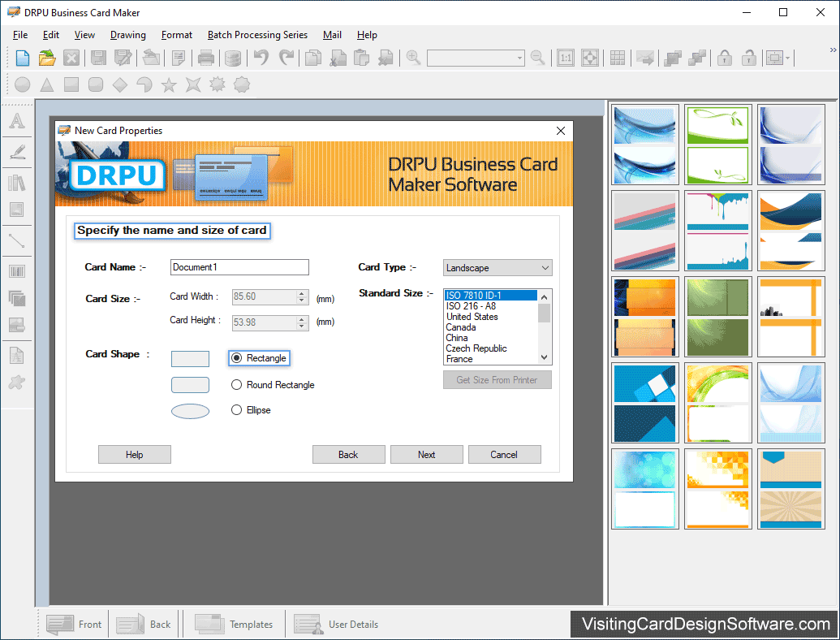Click the grid toolbar icon
Screen dimensions: 840x640
(x=617, y=58)
